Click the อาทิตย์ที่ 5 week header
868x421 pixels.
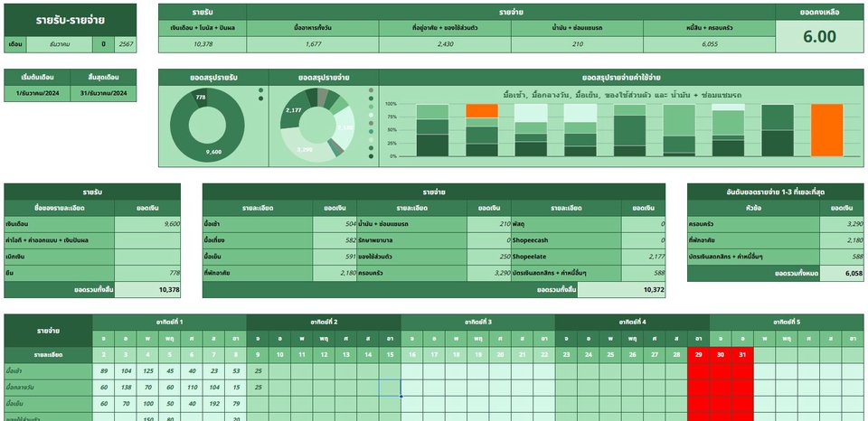(786, 322)
